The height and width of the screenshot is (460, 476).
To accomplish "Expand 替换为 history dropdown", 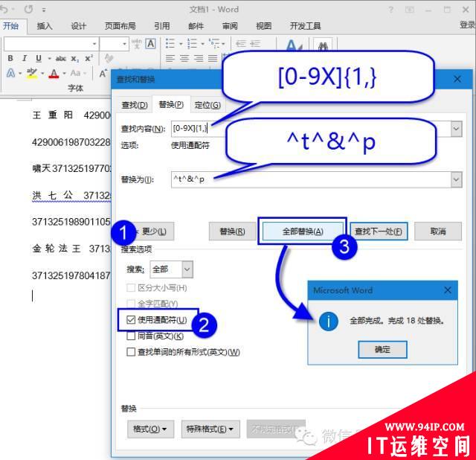I will pyautogui.click(x=456, y=179).
